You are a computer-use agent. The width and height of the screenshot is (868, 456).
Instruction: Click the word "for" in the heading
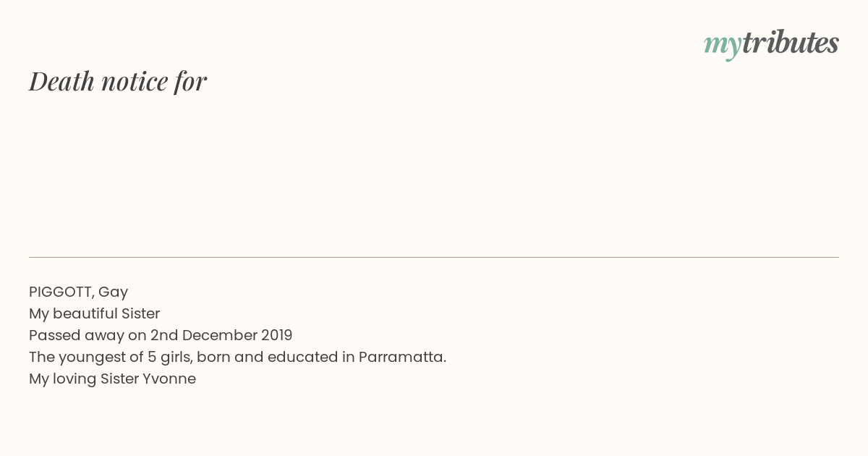point(191,81)
